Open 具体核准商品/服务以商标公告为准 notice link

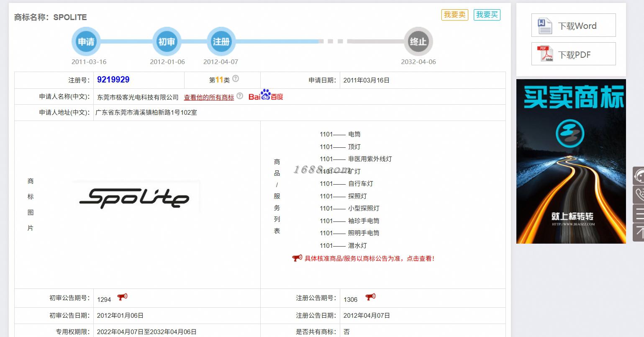point(369,259)
